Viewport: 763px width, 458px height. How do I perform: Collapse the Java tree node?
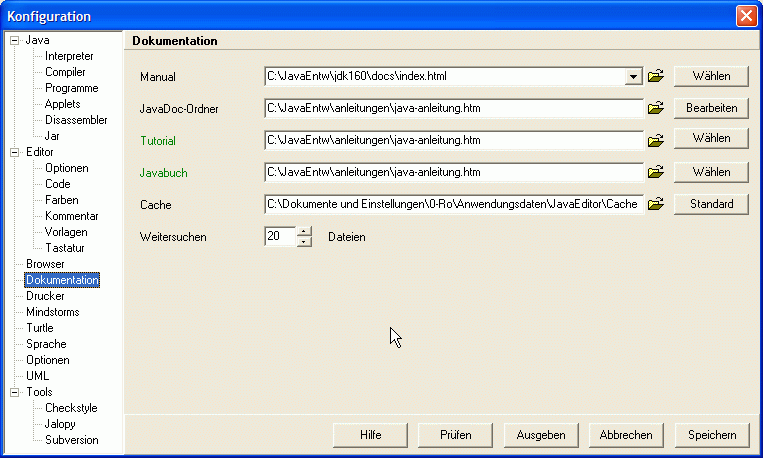point(15,40)
